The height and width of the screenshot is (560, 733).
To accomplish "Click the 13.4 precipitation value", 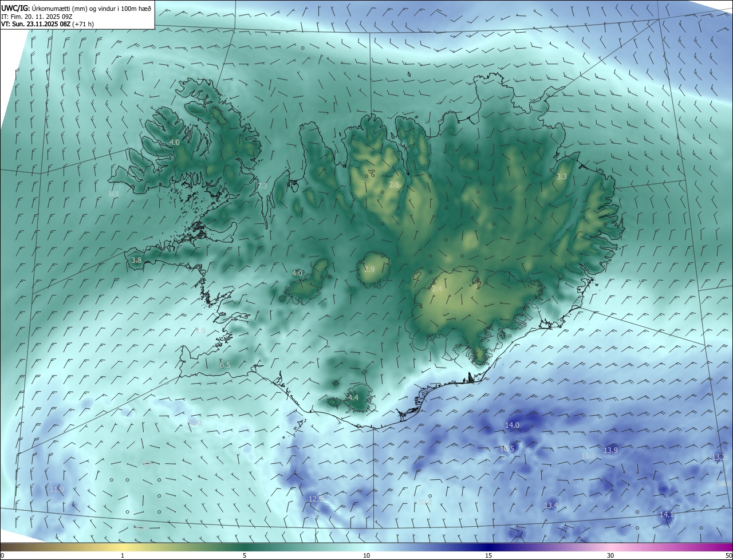I will pyautogui.click(x=551, y=506).
